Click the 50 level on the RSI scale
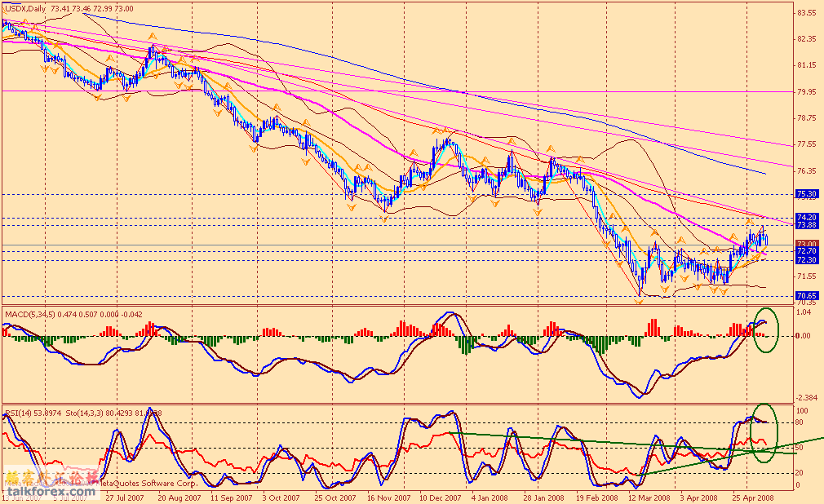The width and height of the screenshot is (824, 504). click(800, 448)
